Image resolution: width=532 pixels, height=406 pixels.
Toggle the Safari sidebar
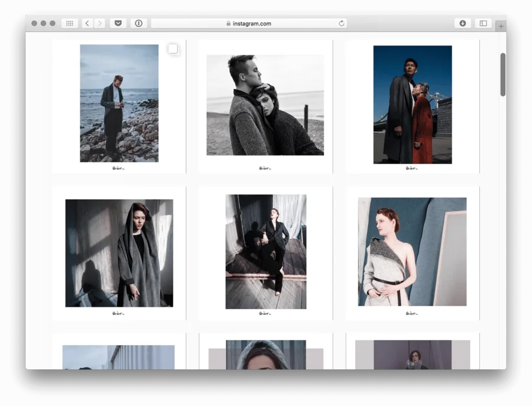click(483, 24)
